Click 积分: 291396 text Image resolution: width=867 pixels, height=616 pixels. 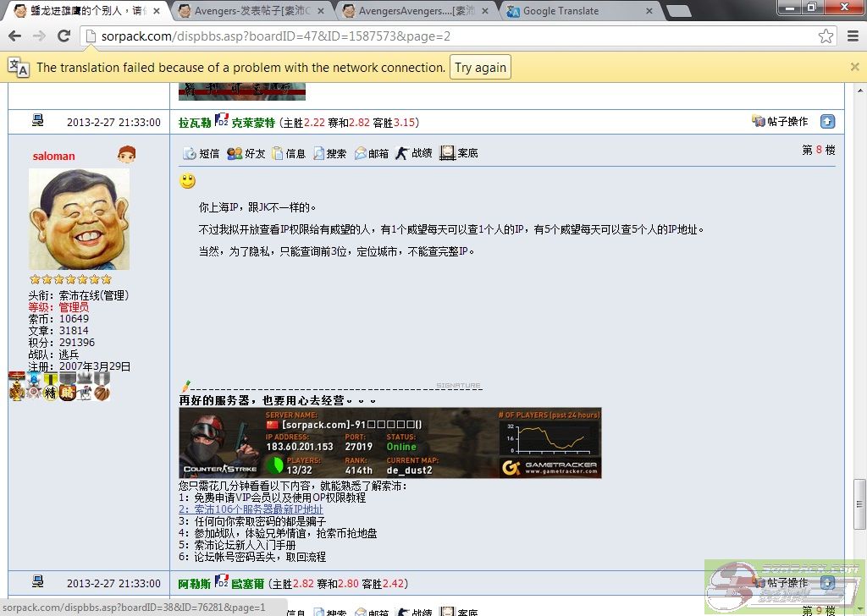[61, 343]
